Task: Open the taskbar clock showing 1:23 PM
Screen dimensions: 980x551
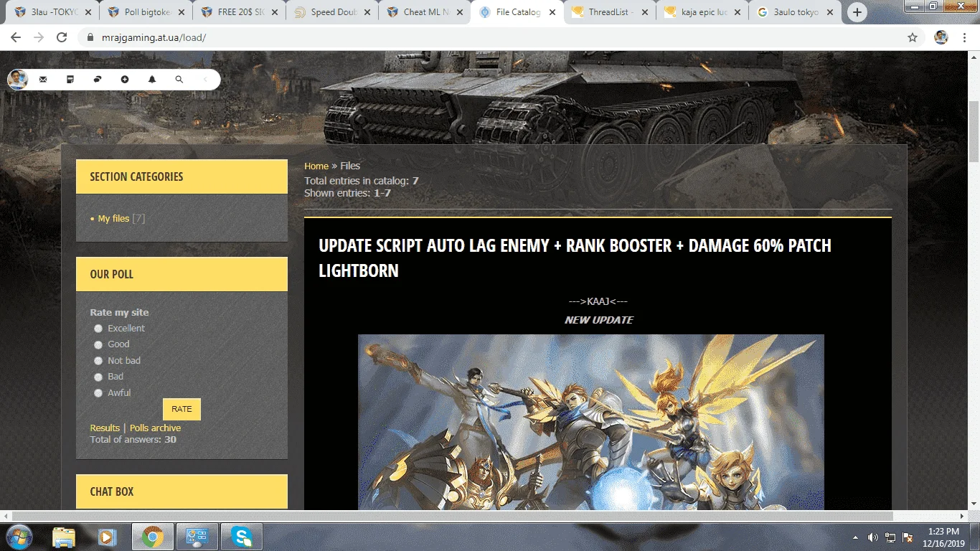Action: pos(943,537)
